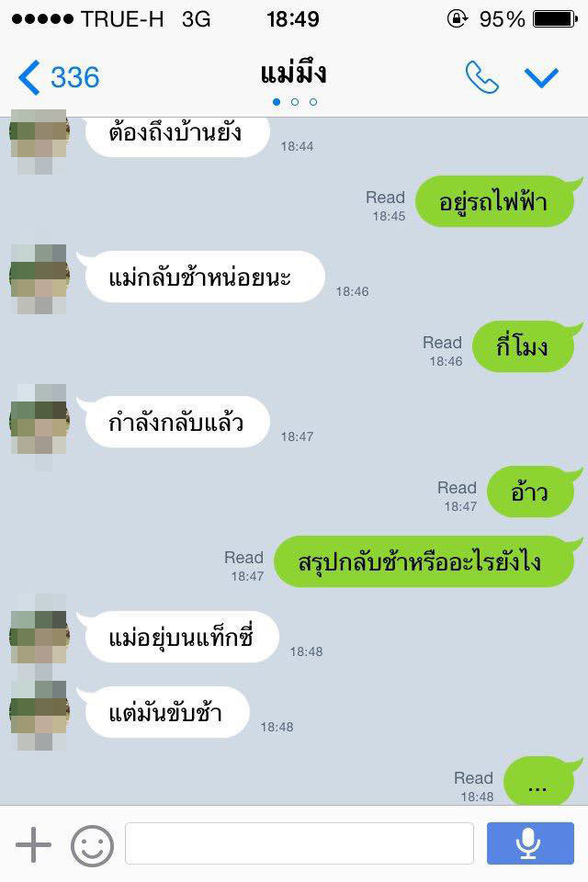
Task: Open the plus attachment menu
Action: point(33,844)
